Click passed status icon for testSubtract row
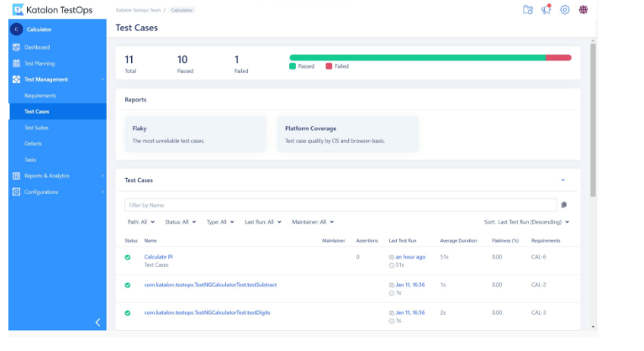644x351 pixels. [128, 285]
